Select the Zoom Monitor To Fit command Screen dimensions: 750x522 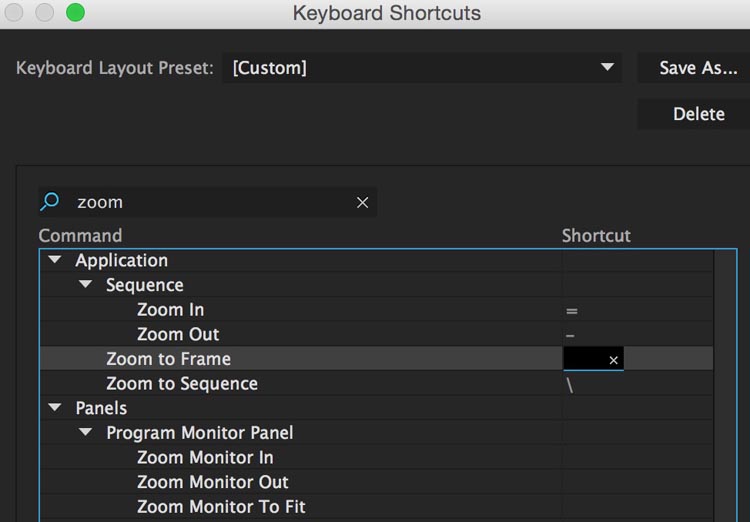point(221,506)
